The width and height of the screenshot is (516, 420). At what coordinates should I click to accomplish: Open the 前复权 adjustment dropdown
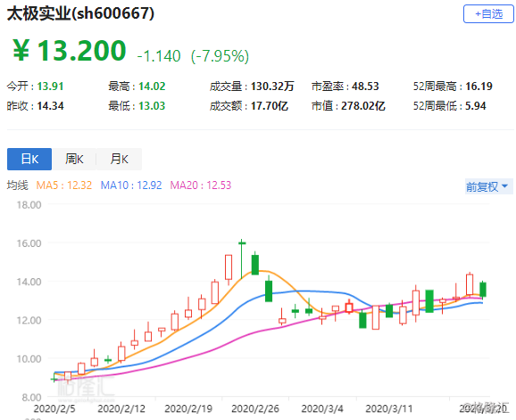[488, 186]
